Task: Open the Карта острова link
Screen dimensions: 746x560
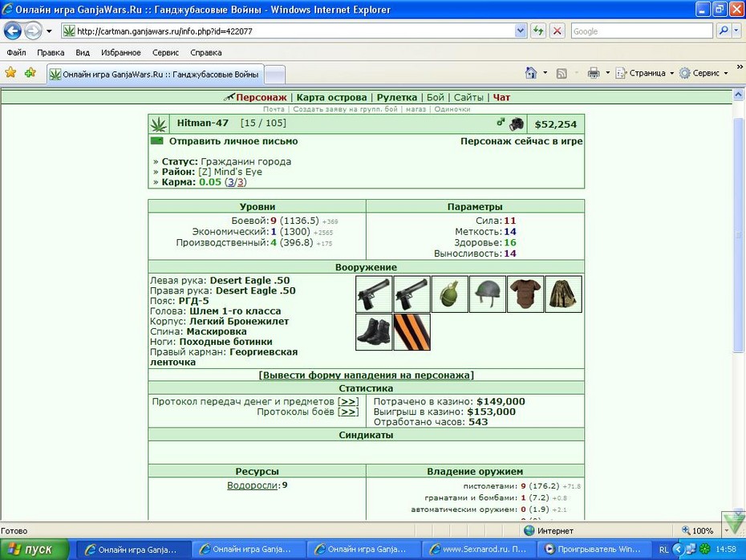Action: 331,97
